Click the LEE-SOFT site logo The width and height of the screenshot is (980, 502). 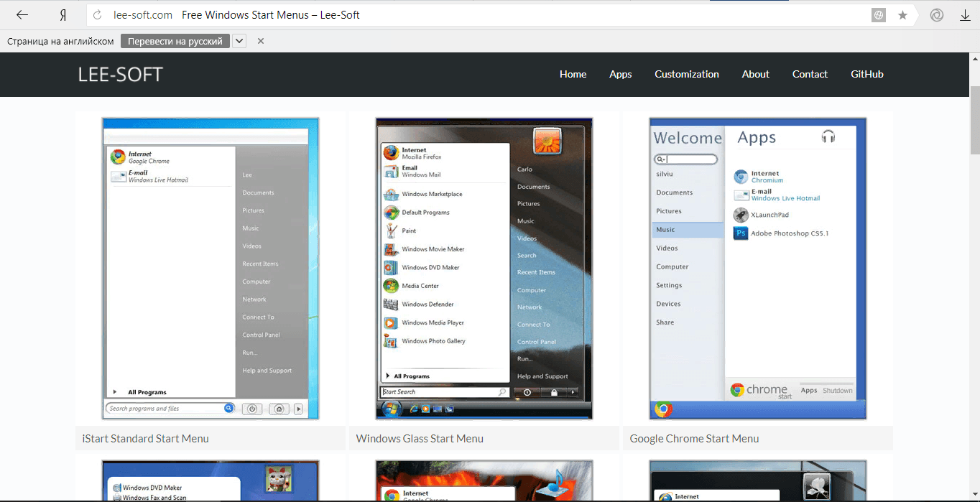pyautogui.click(x=121, y=74)
